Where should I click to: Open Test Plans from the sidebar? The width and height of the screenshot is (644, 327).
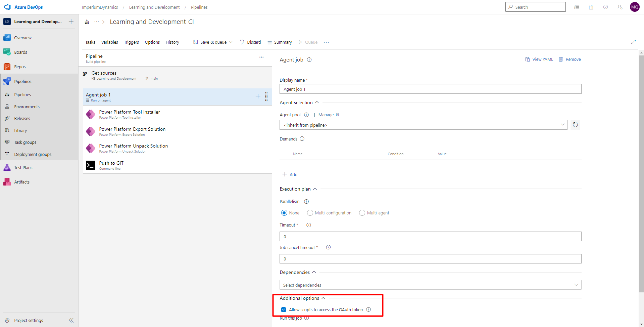23,167
